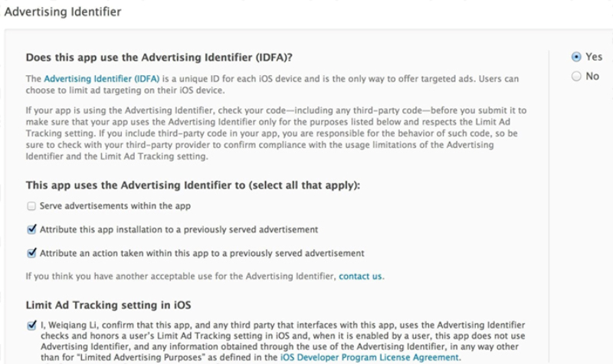Viewport: 613px width, 364px height.
Task: Select the Yes radio button
Action: [x=576, y=57]
